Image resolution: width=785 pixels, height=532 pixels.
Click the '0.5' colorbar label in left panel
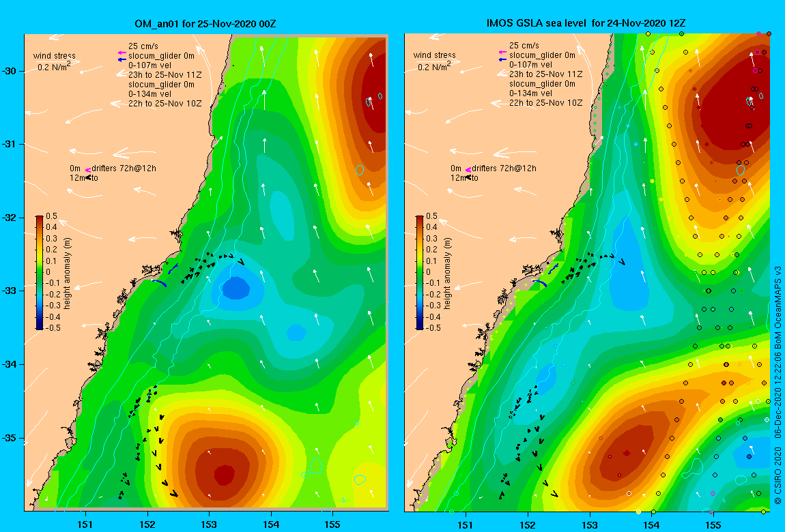tap(52, 216)
